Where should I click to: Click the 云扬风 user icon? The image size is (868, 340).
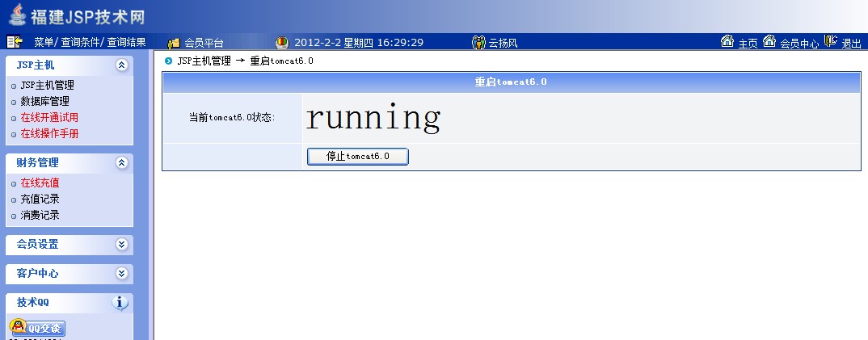pyautogui.click(x=478, y=43)
